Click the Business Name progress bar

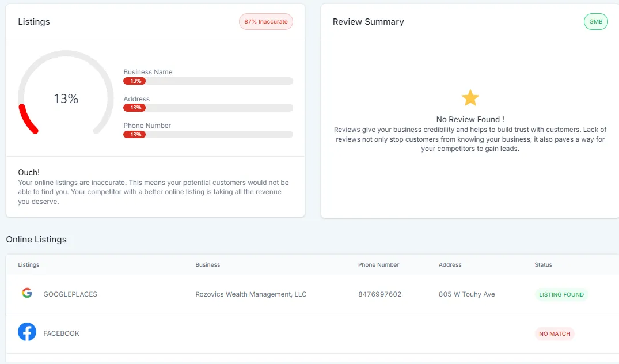(x=208, y=81)
